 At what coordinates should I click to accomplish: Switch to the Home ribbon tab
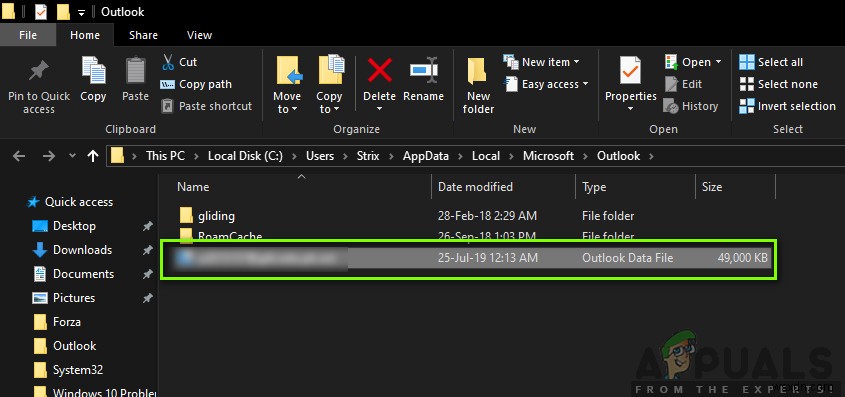coord(85,35)
